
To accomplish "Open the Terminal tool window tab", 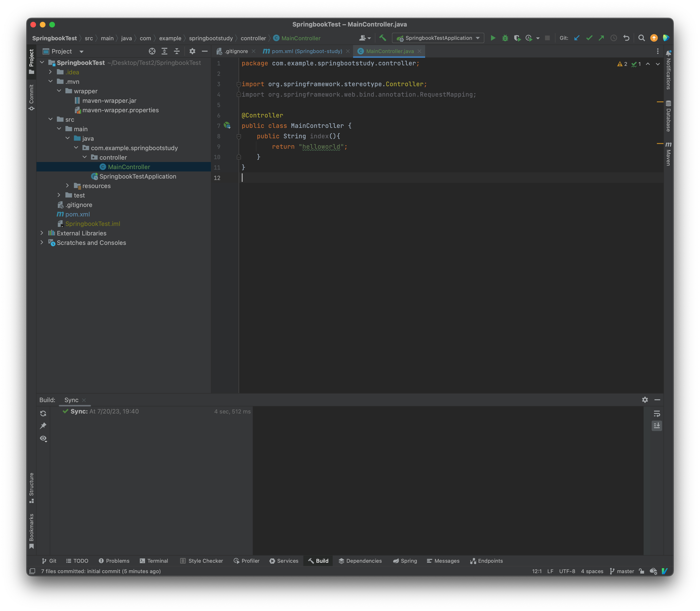I will (154, 561).
